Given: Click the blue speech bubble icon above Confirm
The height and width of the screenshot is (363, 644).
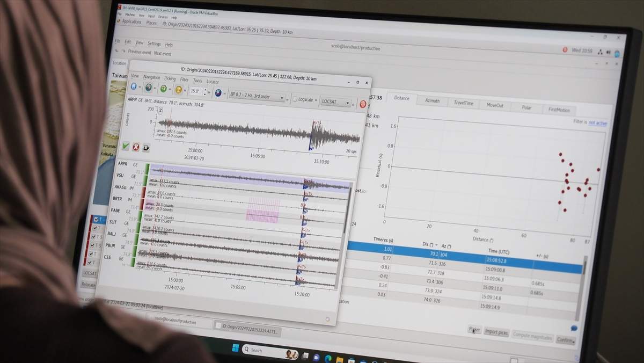Looking at the screenshot, I should pos(574,328).
